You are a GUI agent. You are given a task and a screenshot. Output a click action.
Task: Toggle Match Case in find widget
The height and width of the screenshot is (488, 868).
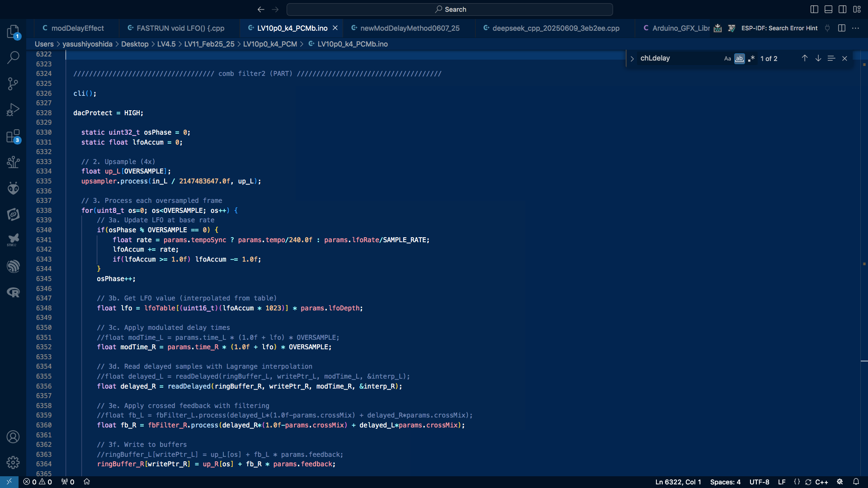(727, 58)
